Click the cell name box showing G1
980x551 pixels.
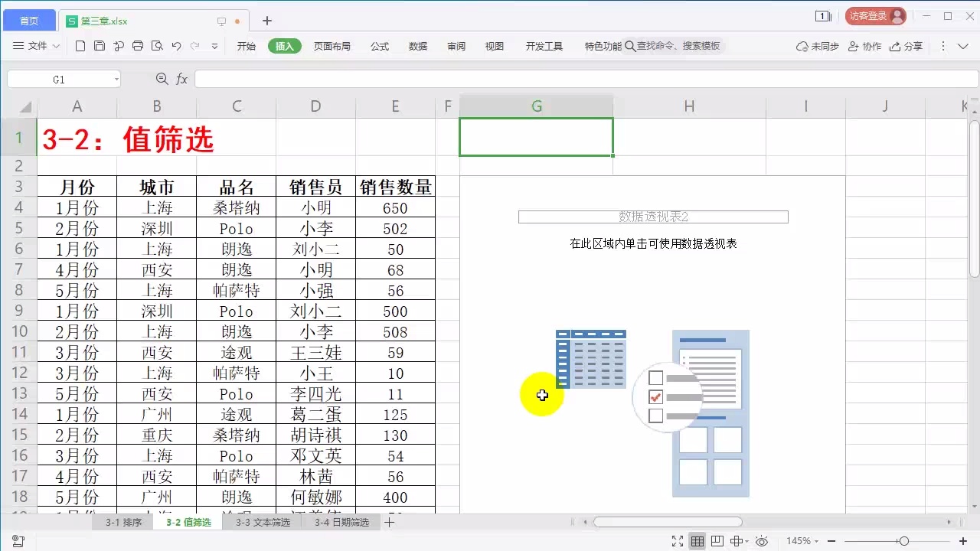[63, 78]
